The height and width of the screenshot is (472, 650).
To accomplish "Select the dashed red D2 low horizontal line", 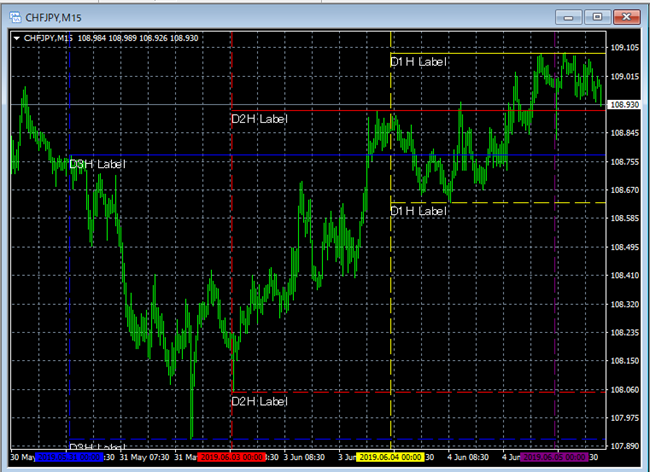I will click(418, 392).
